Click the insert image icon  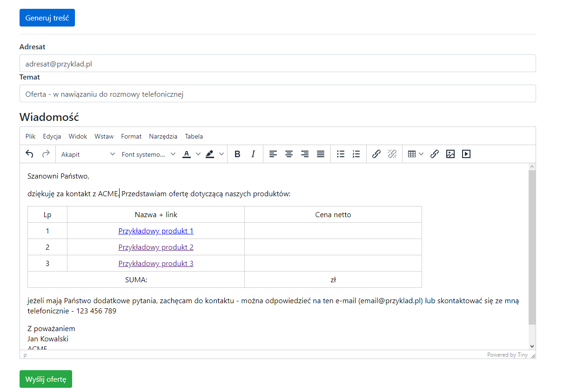click(450, 154)
